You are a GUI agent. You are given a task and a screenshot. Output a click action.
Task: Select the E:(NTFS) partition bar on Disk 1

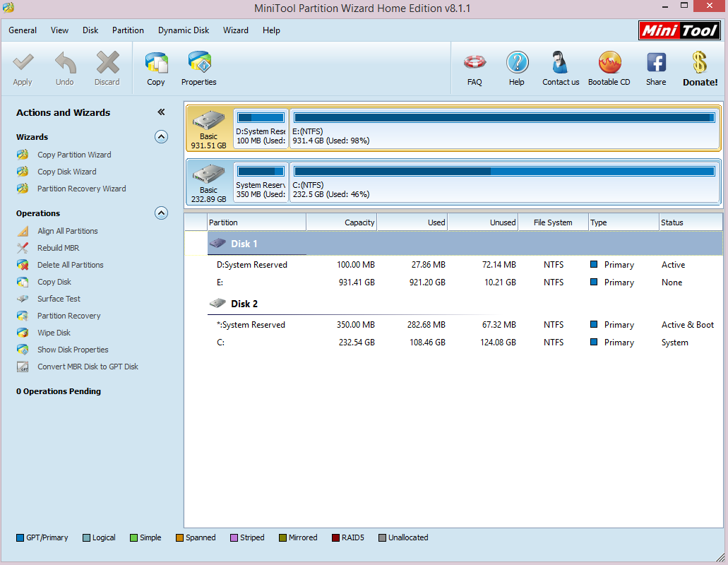pyautogui.click(x=505, y=128)
